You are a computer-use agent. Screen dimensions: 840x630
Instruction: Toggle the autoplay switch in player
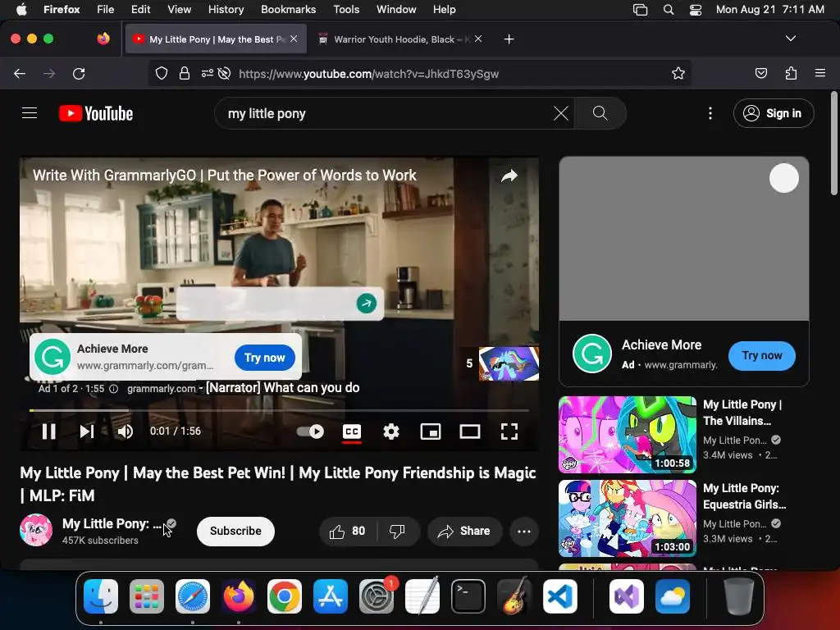(x=310, y=431)
